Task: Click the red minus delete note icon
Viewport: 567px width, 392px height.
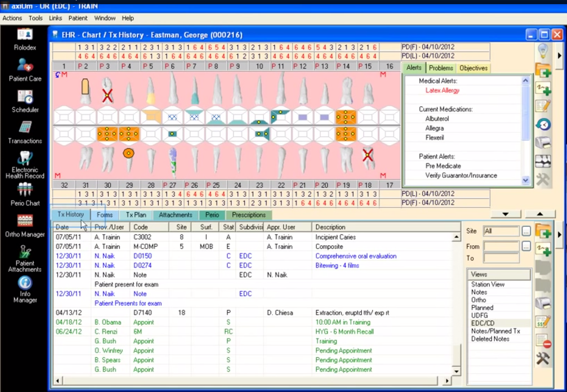Action: [x=543, y=341]
